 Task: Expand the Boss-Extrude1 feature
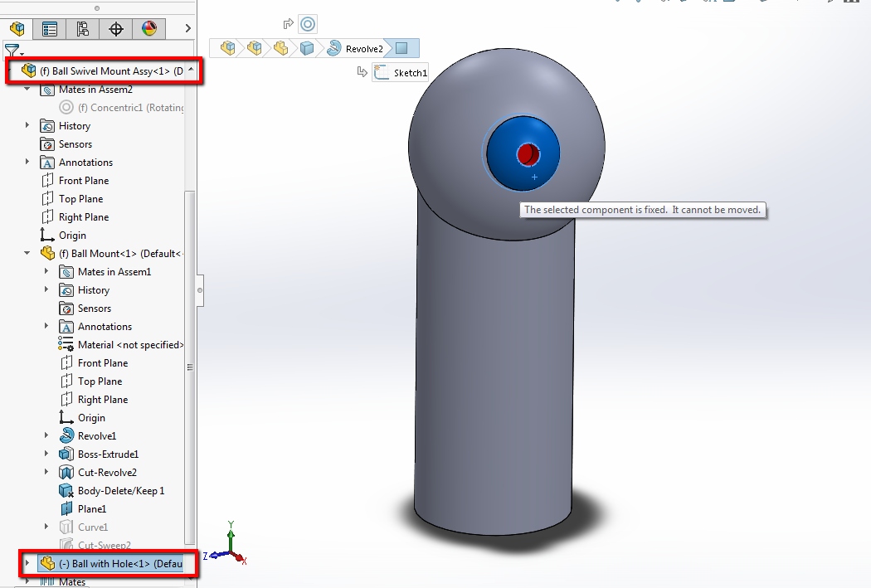click(46, 454)
